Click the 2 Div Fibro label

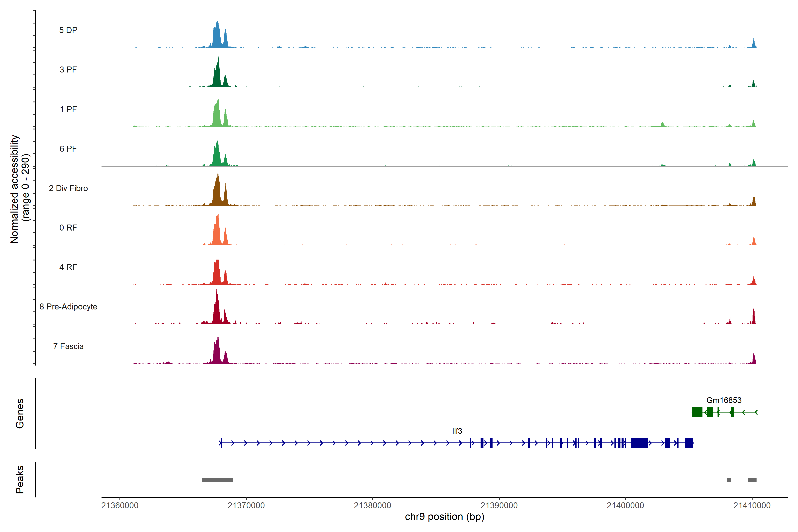[68, 188]
